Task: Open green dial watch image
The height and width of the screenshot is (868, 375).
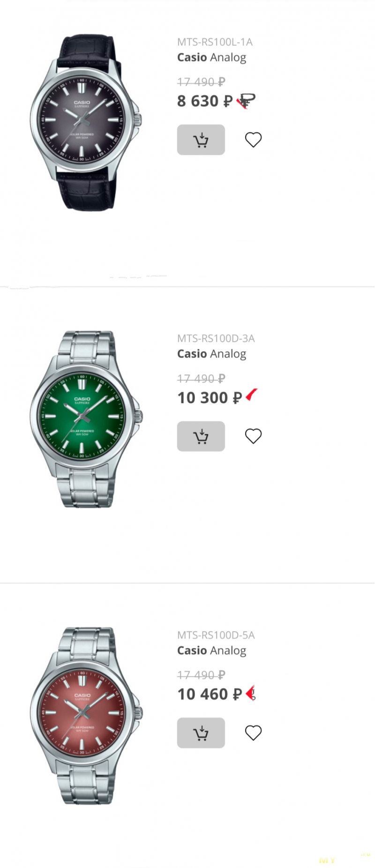Action: tap(86, 419)
